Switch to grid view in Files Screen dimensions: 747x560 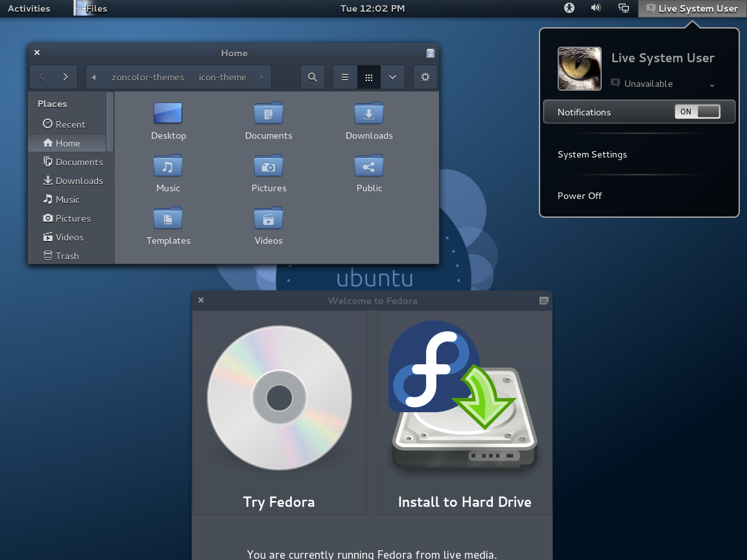tap(369, 77)
